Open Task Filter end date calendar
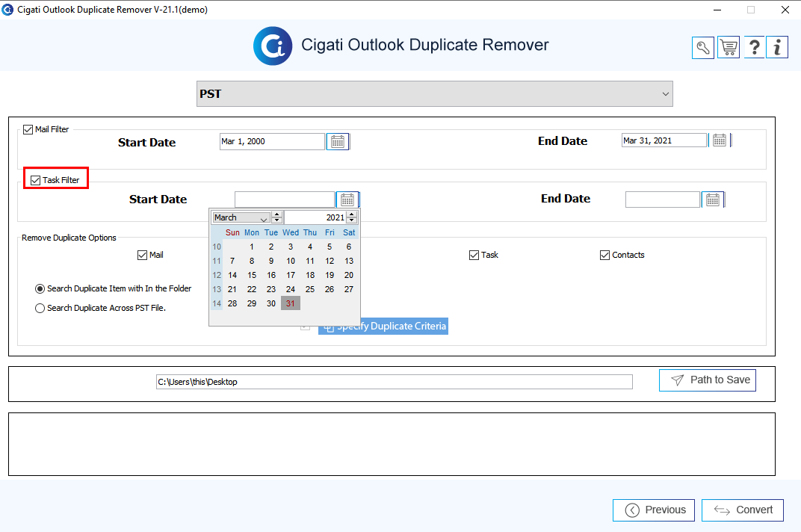This screenshot has width=801, height=532. point(713,199)
